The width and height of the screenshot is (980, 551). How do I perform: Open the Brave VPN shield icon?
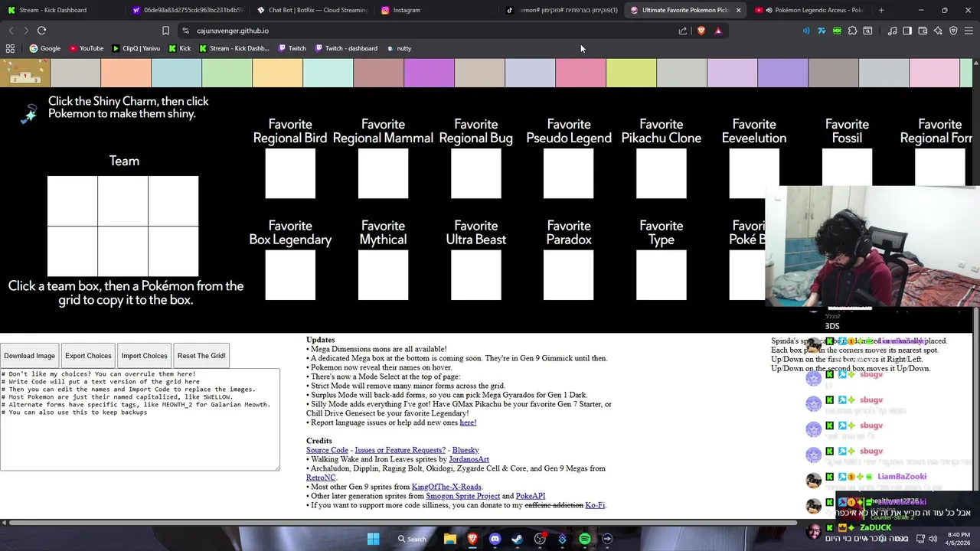pos(953,31)
